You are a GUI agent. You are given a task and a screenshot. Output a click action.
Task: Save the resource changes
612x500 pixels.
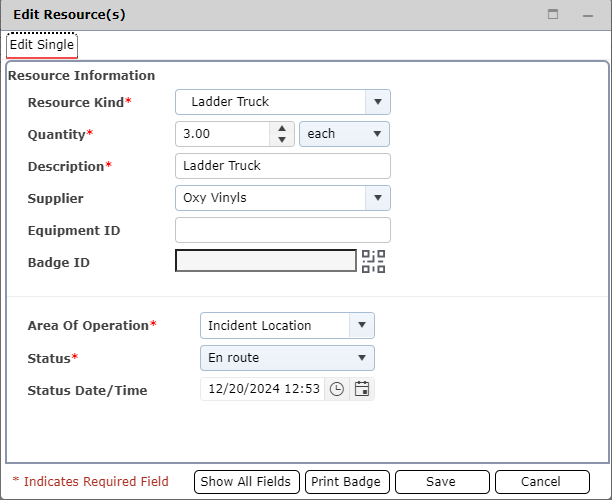[442, 482]
